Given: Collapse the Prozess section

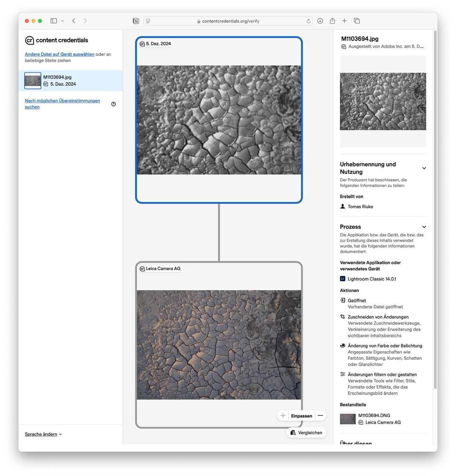Looking at the screenshot, I should point(424,227).
